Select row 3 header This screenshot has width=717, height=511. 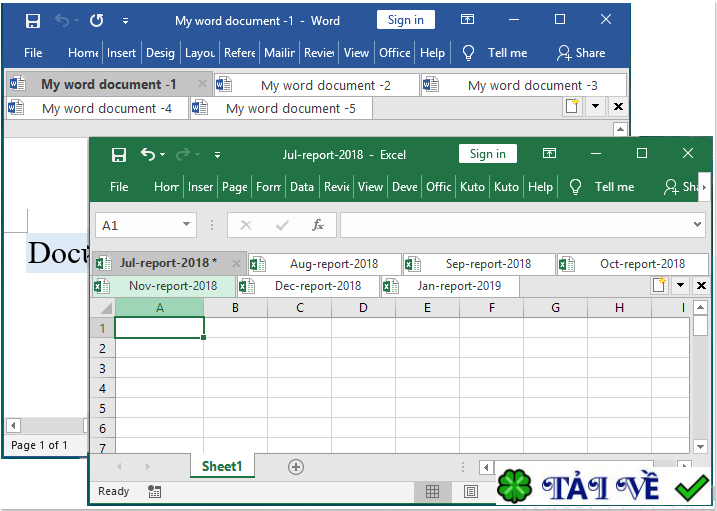click(x=103, y=368)
